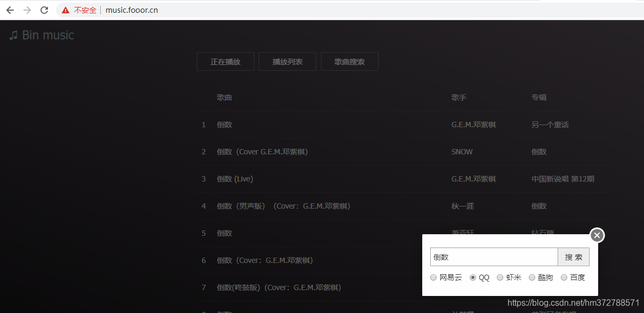Image resolution: width=644 pixels, height=313 pixels.
Task: Click song 倒数 (Cover G.E.M.邓紫棋)
Action: [262, 152]
